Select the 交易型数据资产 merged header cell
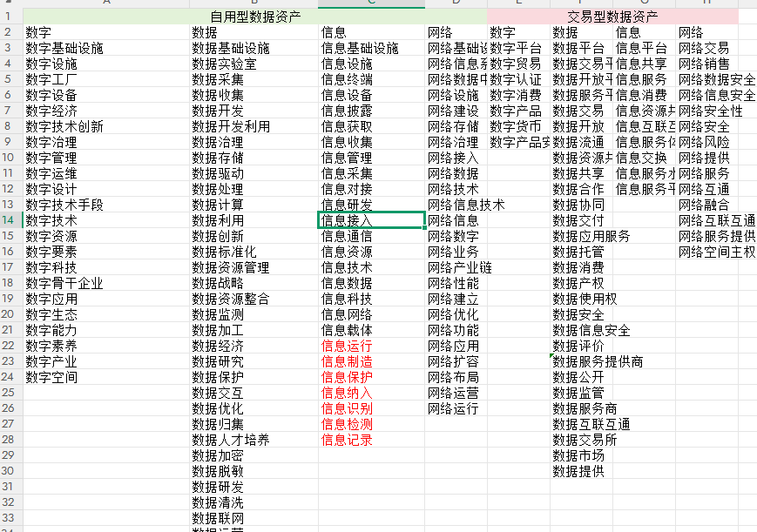The width and height of the screenshot is (757, 532). pyautogui.click(x=612, y=17)
